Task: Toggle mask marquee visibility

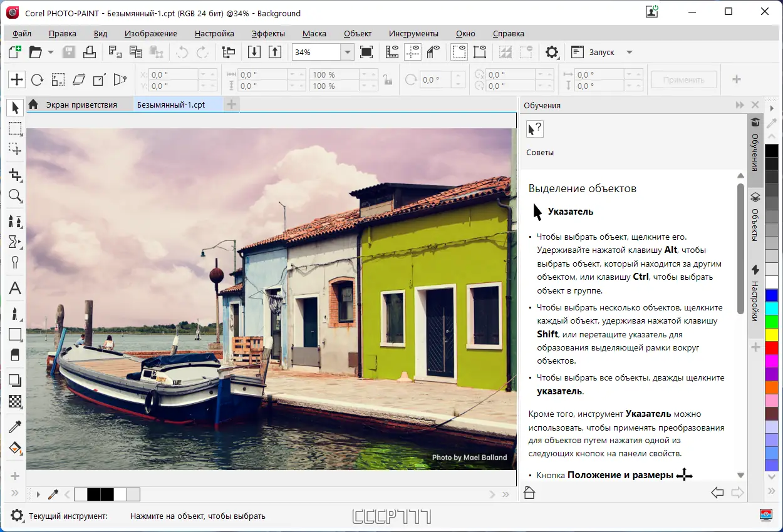Action: coord(459,53)
